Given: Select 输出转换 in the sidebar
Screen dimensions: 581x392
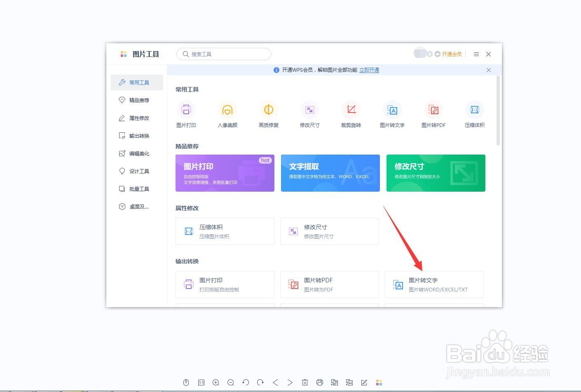Looking at the screenshot, I should click(137, 136).
